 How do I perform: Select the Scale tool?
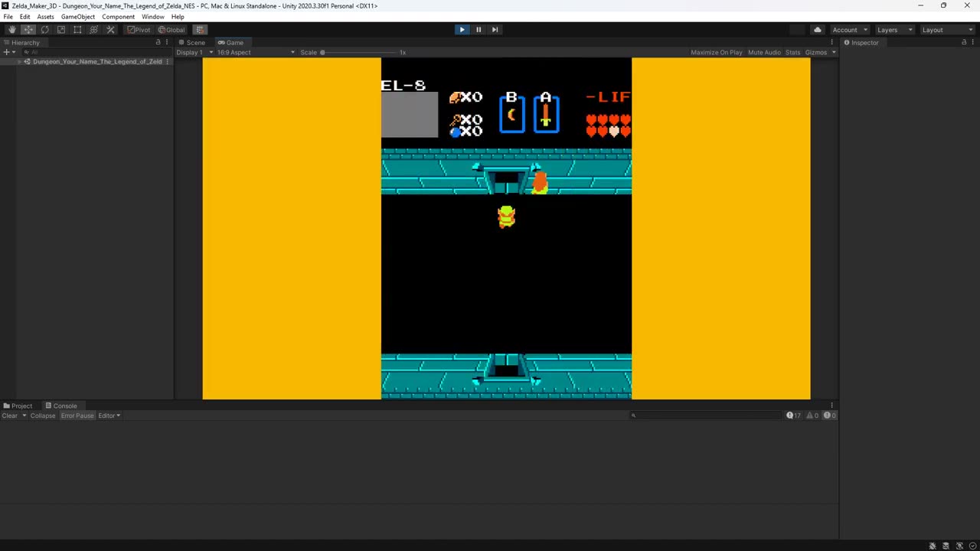click(x=61, y=30)
